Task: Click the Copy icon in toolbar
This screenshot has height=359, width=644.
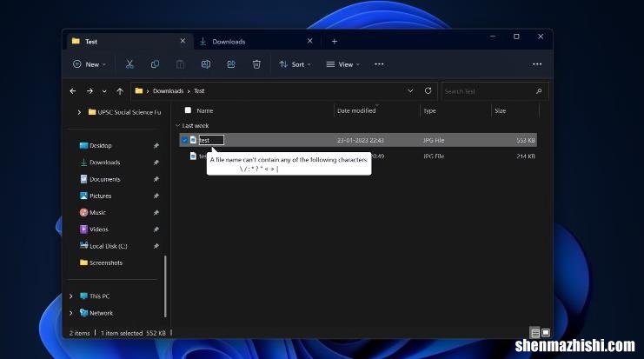Action: [x=155, y=64]
